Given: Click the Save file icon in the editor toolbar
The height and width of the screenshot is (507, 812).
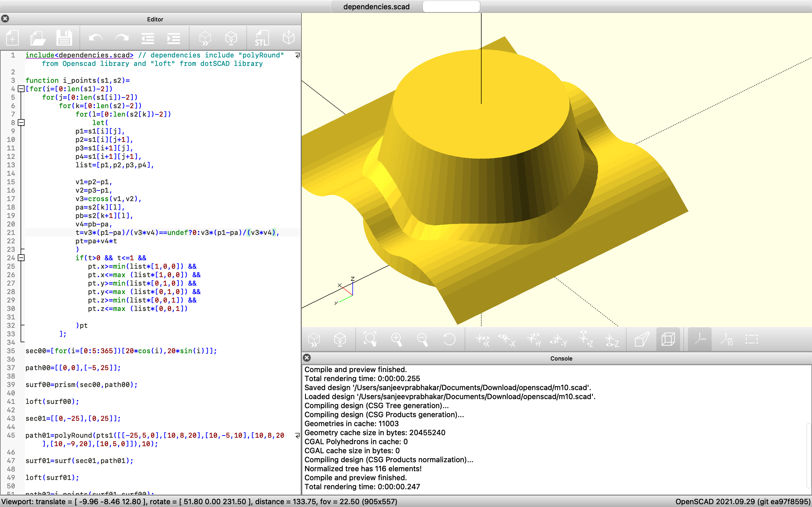Looking at the screenshot, I should coord(64,38).
